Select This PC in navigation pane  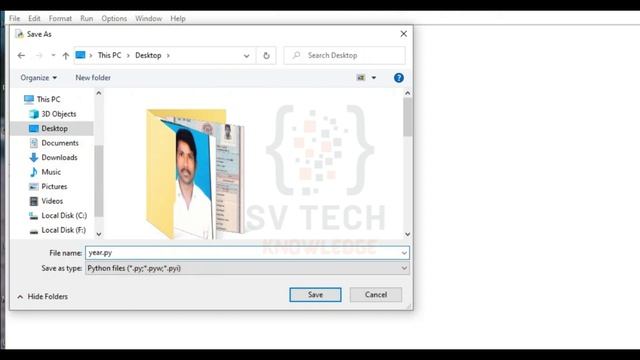coord(48,99)
